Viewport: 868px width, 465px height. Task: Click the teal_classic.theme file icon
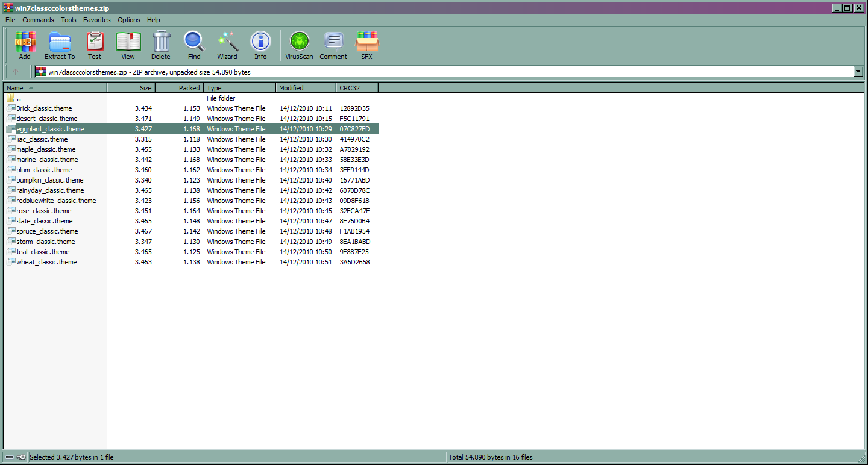[x=11, y=252]
